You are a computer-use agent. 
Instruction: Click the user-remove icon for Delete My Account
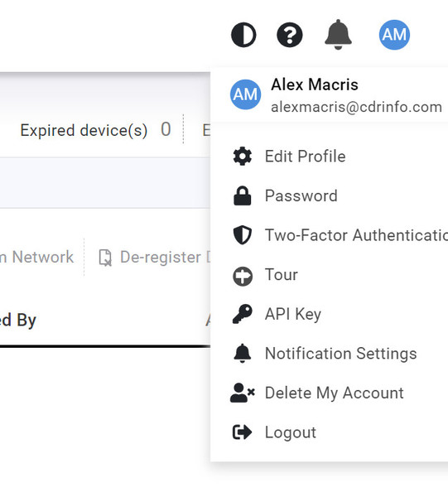pyautogui.click(x=243, y=393)
